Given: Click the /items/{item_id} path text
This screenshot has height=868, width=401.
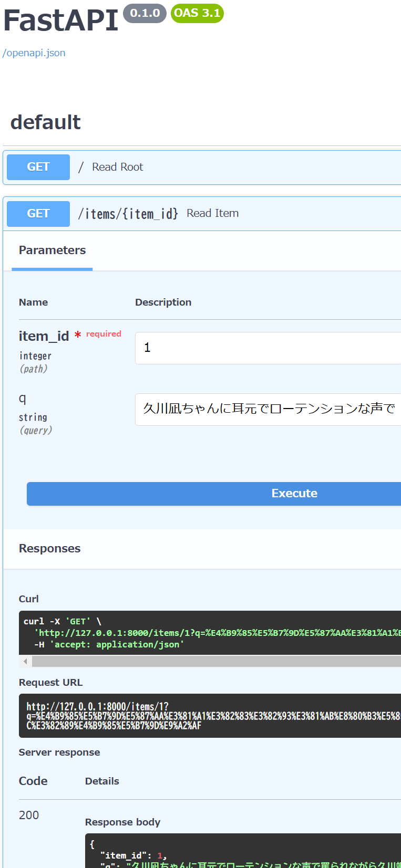Looking at the screenshot, I should (x=128, y=214).
